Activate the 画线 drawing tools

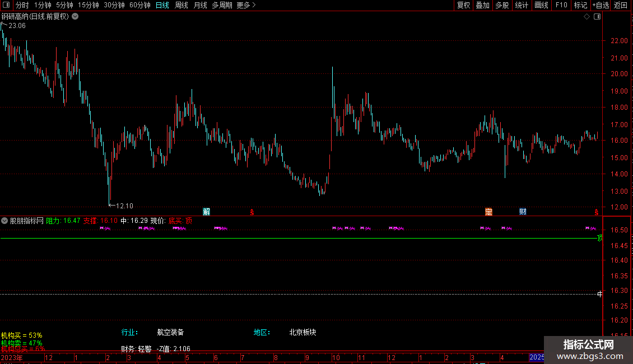pyautogui.click(x=541, y=5)
